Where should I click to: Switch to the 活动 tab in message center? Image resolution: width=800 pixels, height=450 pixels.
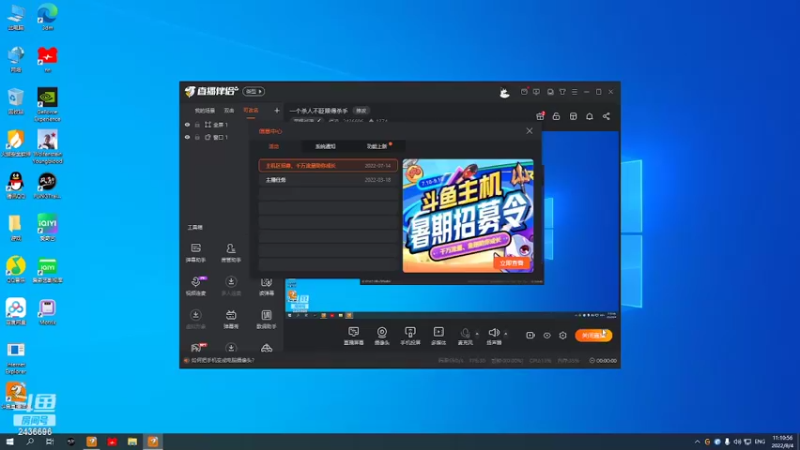(x=274, y=146)
